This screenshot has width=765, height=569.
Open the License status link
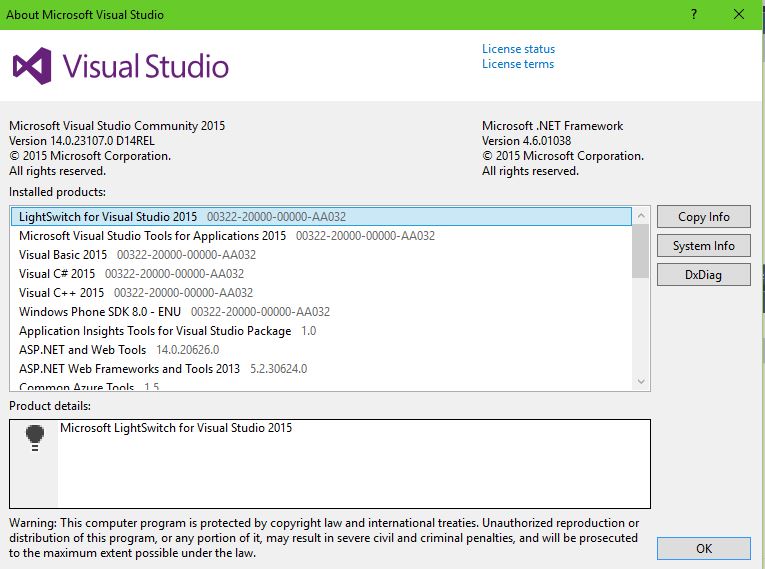(x=518, y=49)
